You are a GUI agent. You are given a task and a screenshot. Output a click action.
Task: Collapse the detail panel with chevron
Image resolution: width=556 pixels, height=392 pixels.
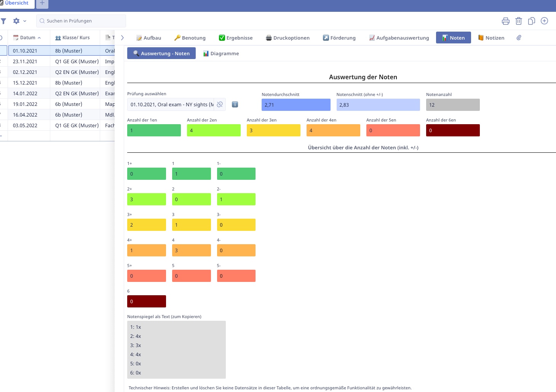tap(122, 38)
